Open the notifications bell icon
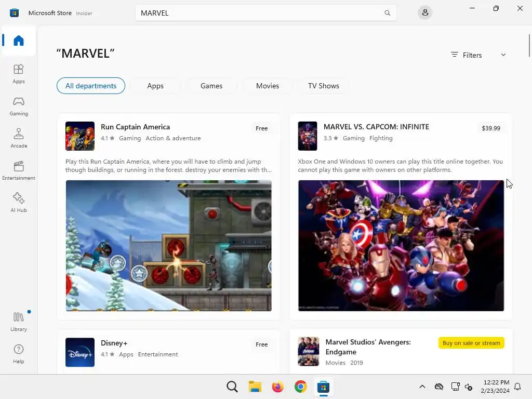This screenshot has width=532, height=399. click(517, 387)
